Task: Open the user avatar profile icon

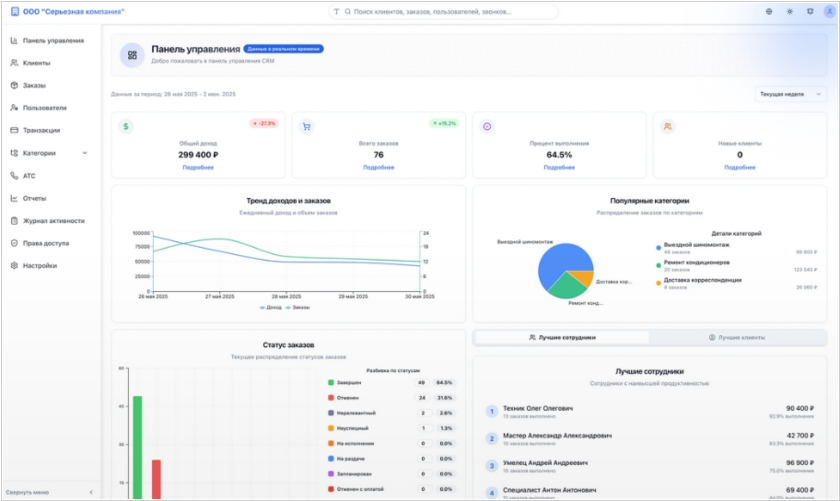Action: pyautogui.click(x=828, y=12)
